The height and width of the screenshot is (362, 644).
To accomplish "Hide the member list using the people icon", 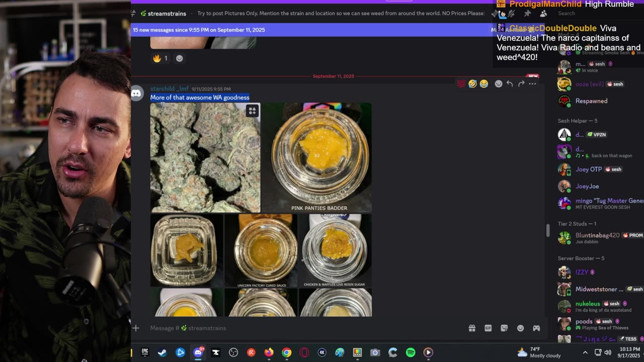I will tap(543, 14).
